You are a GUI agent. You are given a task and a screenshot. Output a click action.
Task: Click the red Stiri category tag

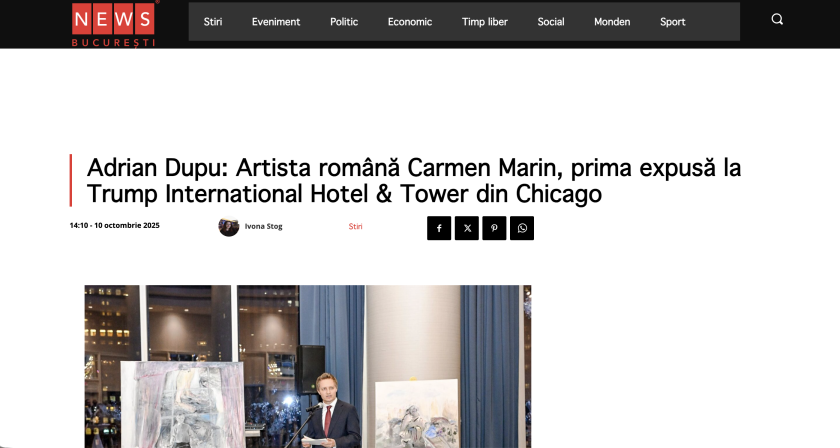[x=355, y=226]
